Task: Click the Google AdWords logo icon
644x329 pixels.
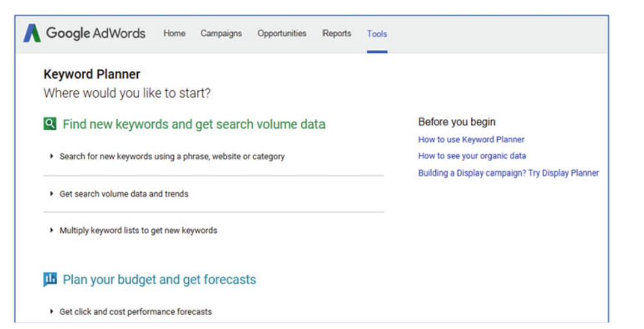Action: click(x=32, y=33)
